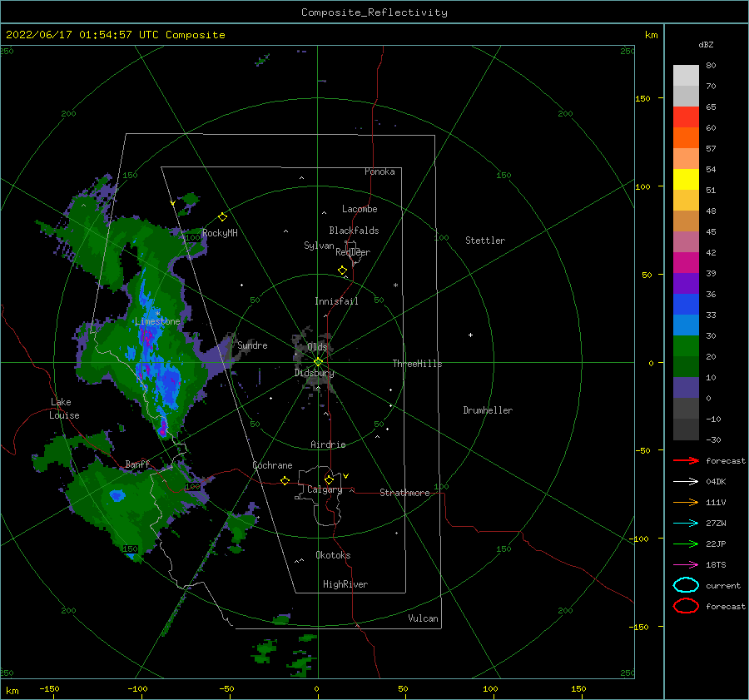This screenshot has width=749, height=700.
Task: Click the Drumheller label
Action: [488, 410]
